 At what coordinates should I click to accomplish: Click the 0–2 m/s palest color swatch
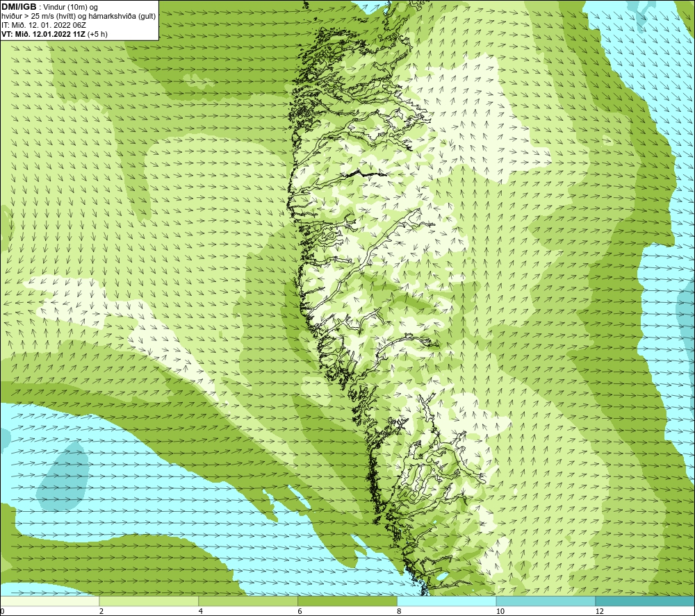(x=49, y=601)
